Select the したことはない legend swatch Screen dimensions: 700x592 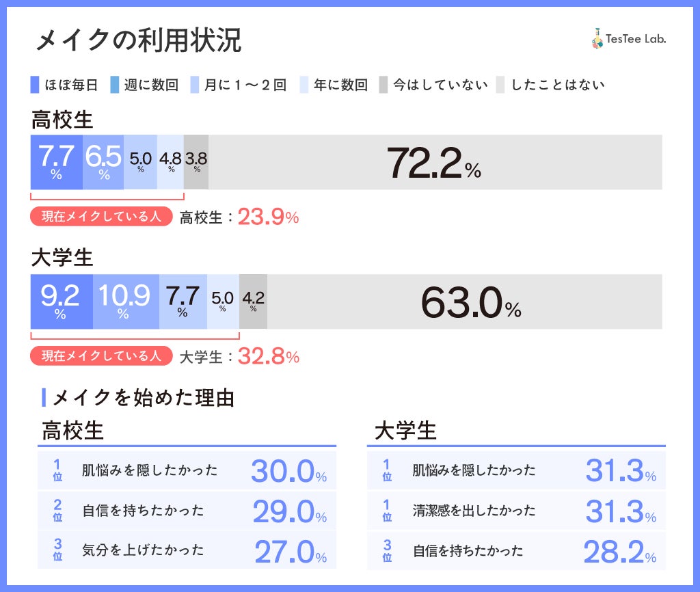[500, 85]
